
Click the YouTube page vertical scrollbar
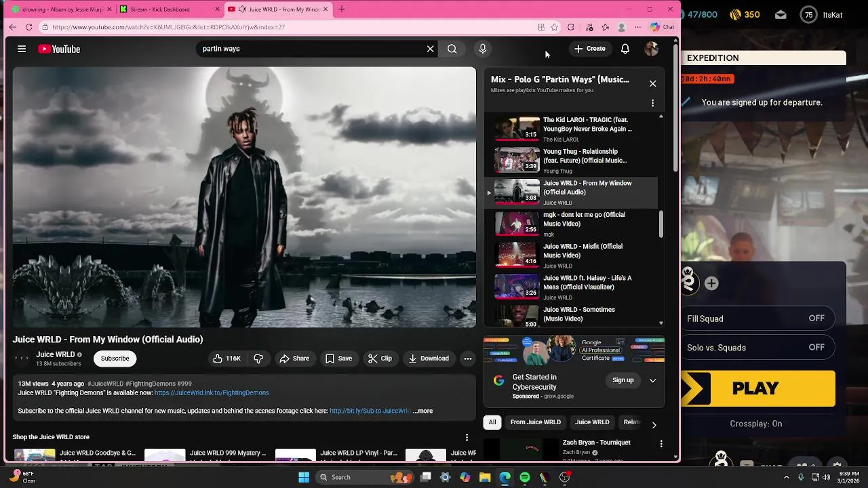pyautogui.click(x=675, y=108)
